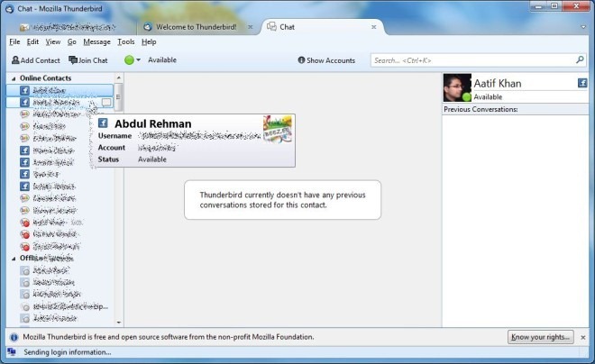Click the contact list scroll up arrow
The width and height of the screenshot is (595, 364).
(x=119, y=77)
